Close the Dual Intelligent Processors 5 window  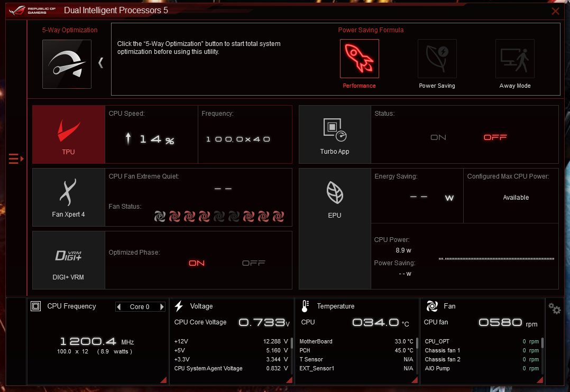[555, 11]
